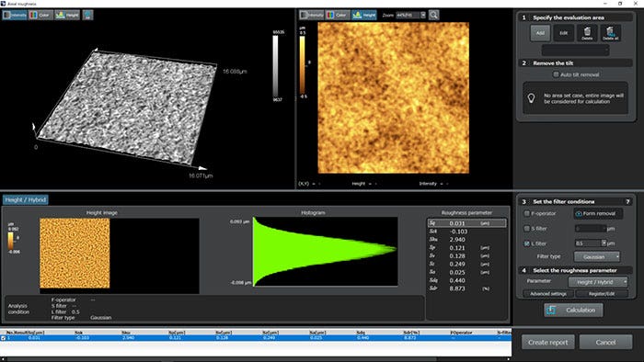644x362 pixels.
Task: Click the large 2D height map image
Action: point(394,98)
